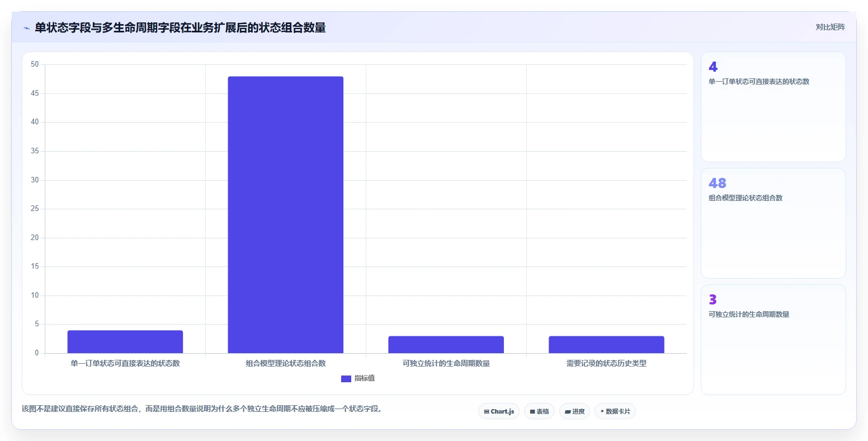Image resolution: width=868 pixels, height=441 pixels.
Task: Click the lightning icon beside the chart title
Action: (x=26, y=28)
